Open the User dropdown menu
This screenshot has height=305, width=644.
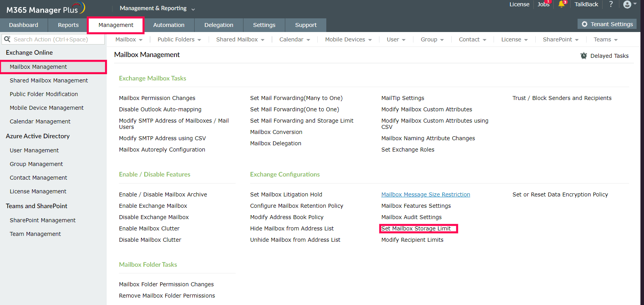pos(396,39)
